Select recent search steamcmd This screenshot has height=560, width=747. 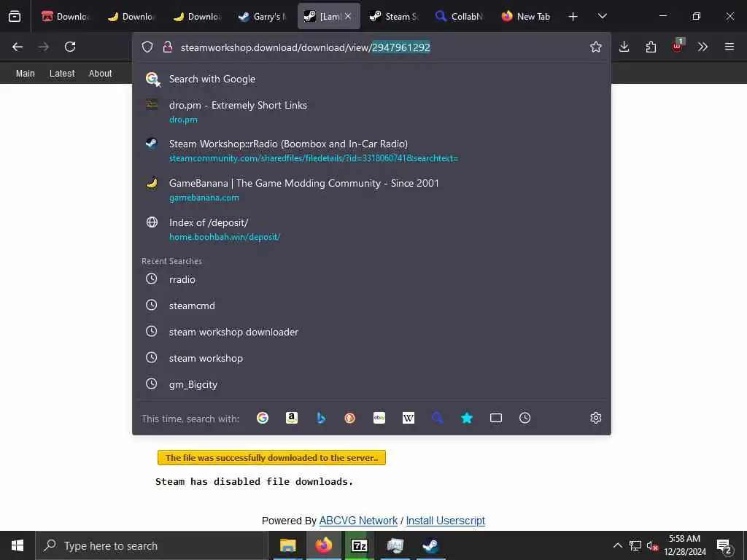(371, 306)
